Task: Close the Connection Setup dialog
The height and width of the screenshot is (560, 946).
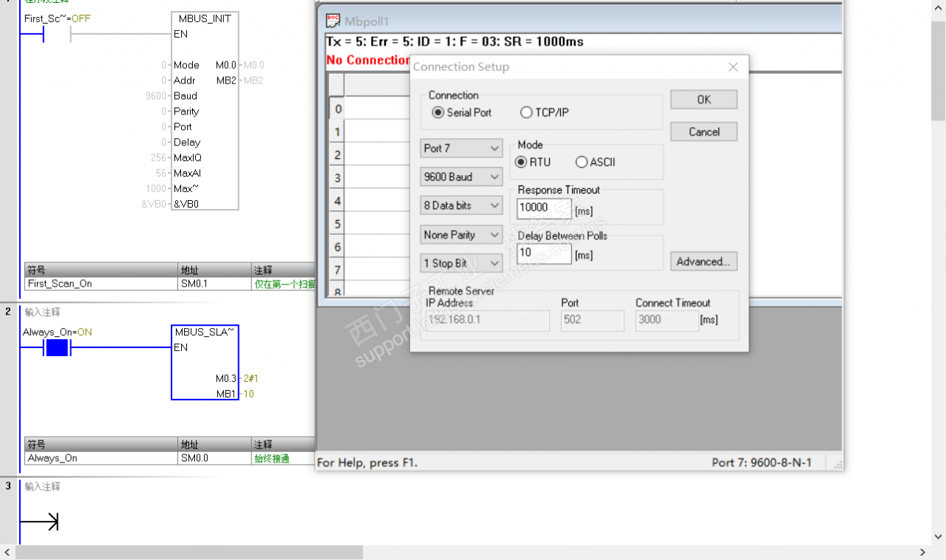Action: pyautogui.click(x=733, y=67)
